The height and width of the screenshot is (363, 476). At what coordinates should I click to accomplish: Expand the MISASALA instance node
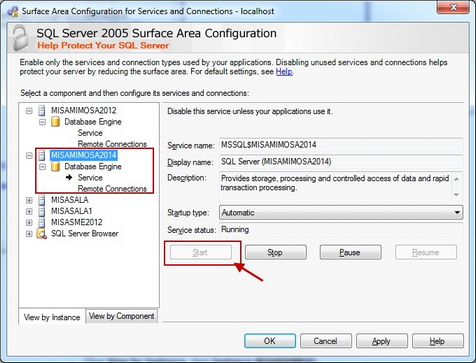29,200
